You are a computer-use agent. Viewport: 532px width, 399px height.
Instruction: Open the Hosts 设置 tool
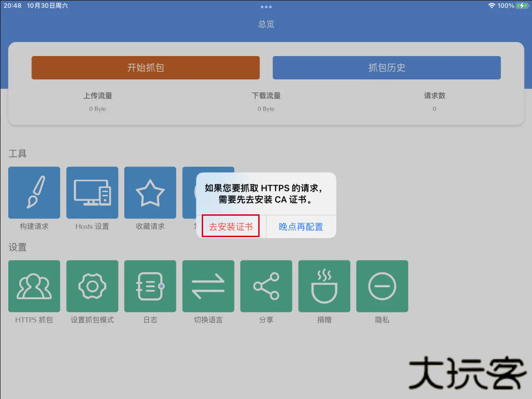point(92,192)
